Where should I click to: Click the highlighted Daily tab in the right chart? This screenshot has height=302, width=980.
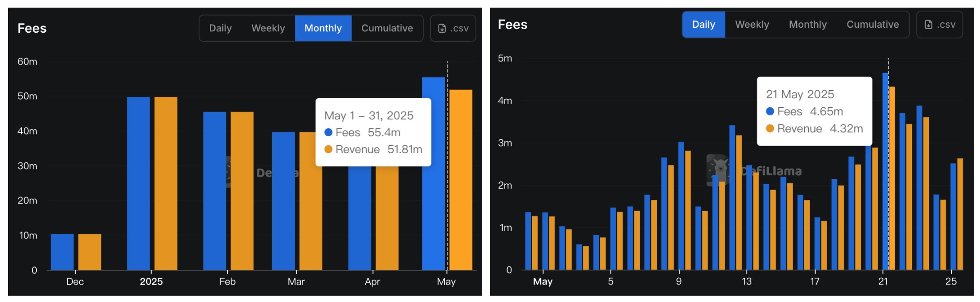point(703,25)
